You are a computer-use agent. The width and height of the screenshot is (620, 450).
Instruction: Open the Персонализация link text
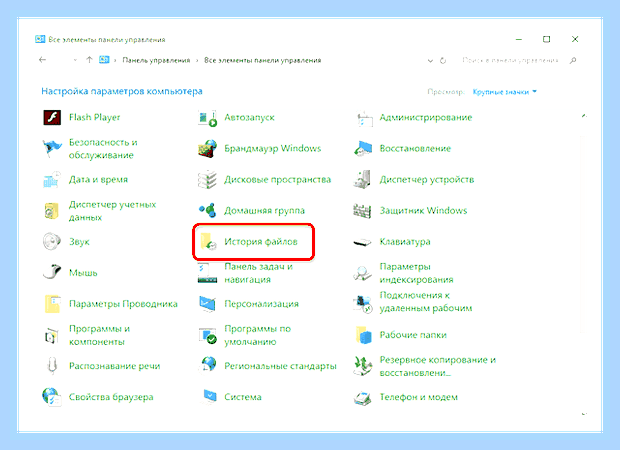[x=261, y=304]
